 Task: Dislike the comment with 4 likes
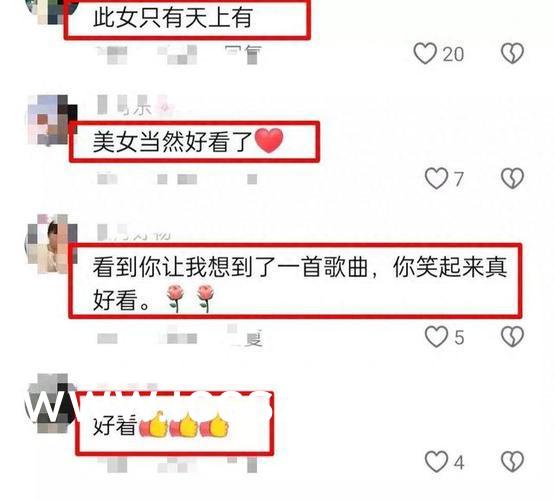[512, 461]
